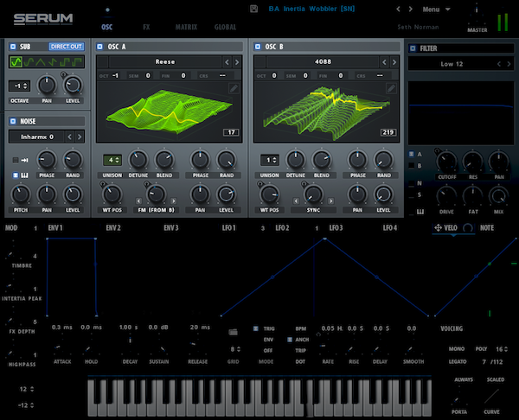The image size is (519, 420).
Task: Change the LFO GRID stepper value
Action: click(x=235, y=349)
